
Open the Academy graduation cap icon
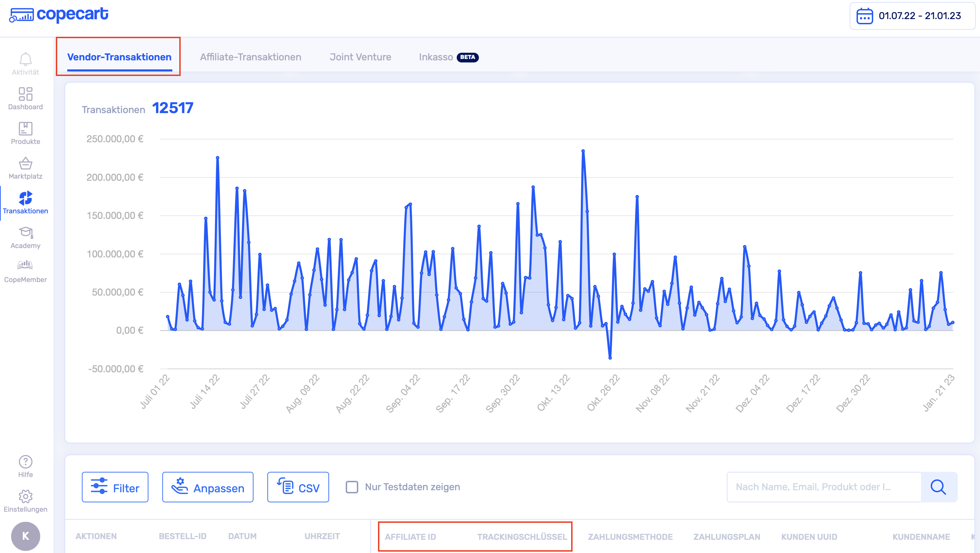click(x=25, y=232)
